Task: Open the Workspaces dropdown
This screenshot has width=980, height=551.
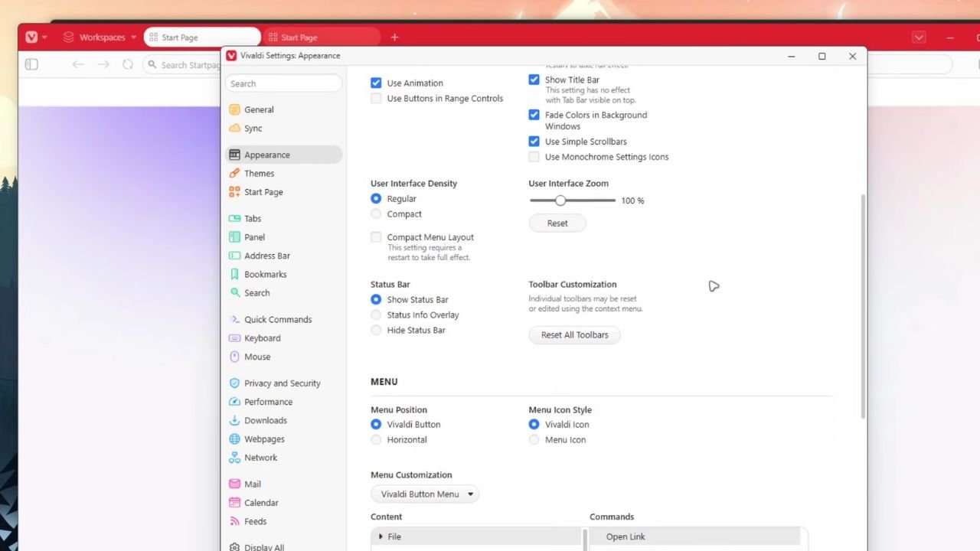Action: [99, 37]
